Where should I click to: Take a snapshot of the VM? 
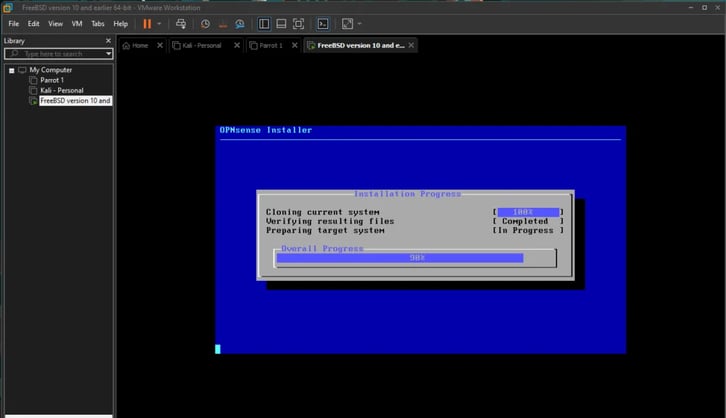205,24
